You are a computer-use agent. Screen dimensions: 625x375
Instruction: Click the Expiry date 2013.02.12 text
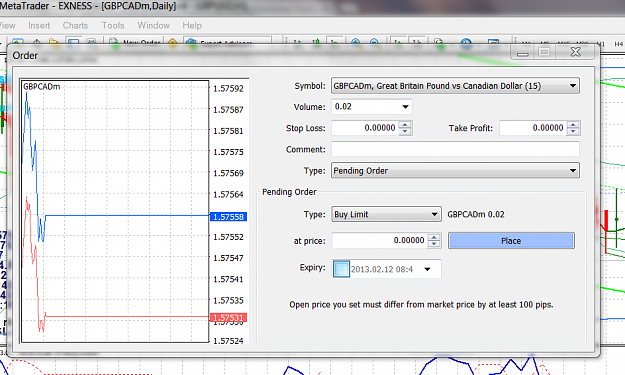381,269
